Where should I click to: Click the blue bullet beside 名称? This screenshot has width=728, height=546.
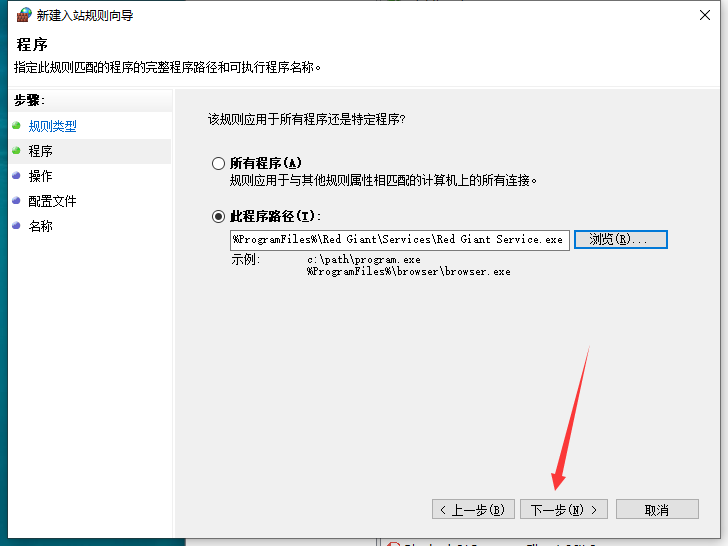coord(15,226)
